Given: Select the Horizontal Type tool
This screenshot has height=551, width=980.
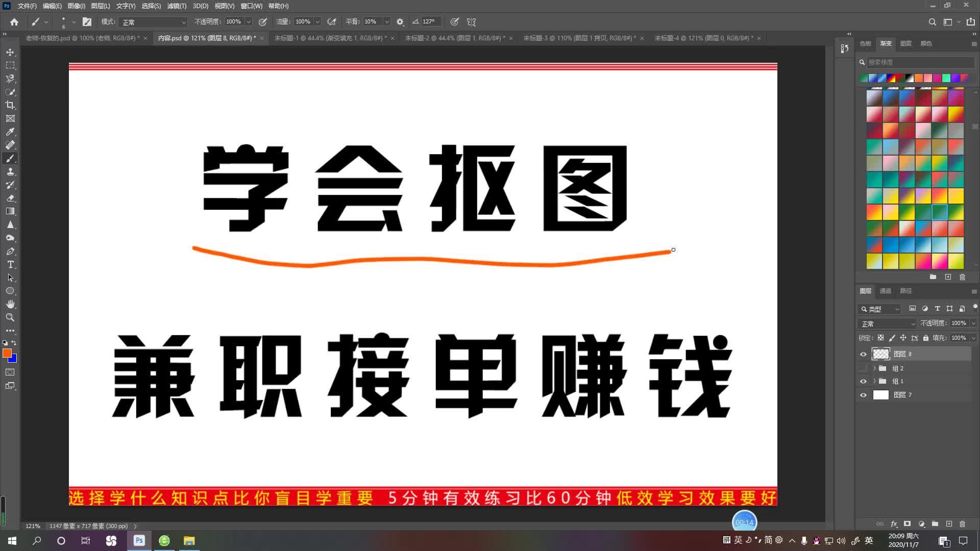Looking at the screenshot, I should coord(10,264).
